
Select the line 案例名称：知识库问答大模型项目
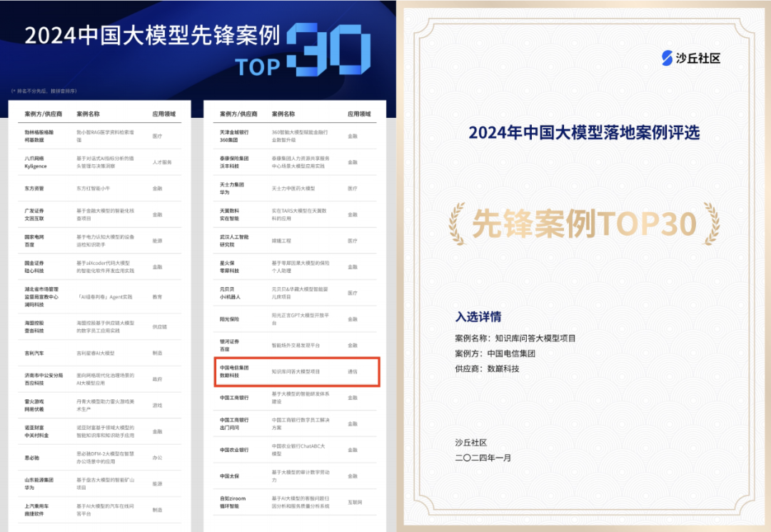515,338
